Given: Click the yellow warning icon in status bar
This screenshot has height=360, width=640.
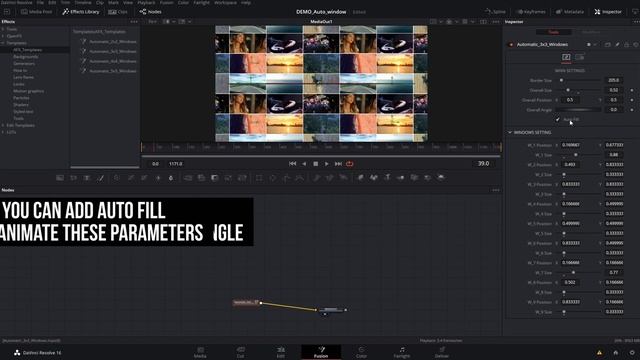Looking at the screenshot, I should click(599, 353).
